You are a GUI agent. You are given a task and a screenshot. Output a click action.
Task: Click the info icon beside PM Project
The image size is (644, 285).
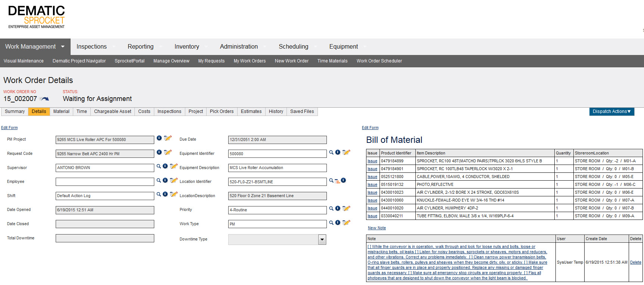coord(159,138)
